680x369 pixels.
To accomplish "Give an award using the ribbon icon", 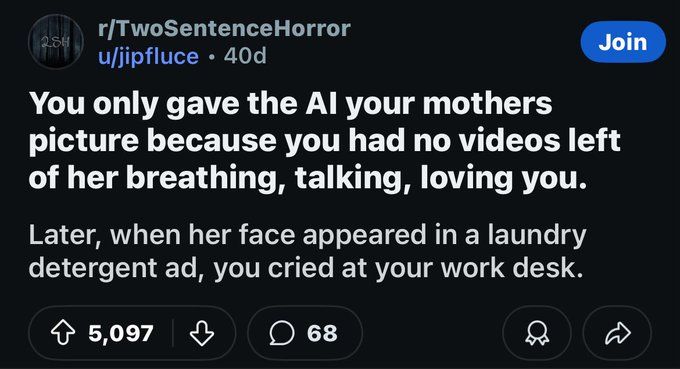I will point(537,333).
